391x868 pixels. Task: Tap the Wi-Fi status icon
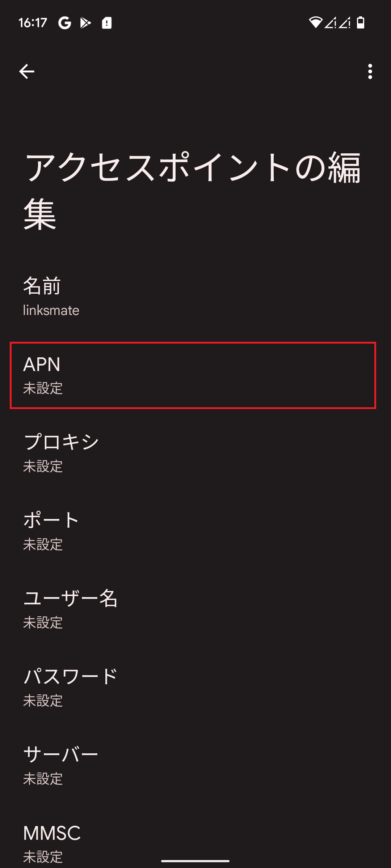coord(315,22)
